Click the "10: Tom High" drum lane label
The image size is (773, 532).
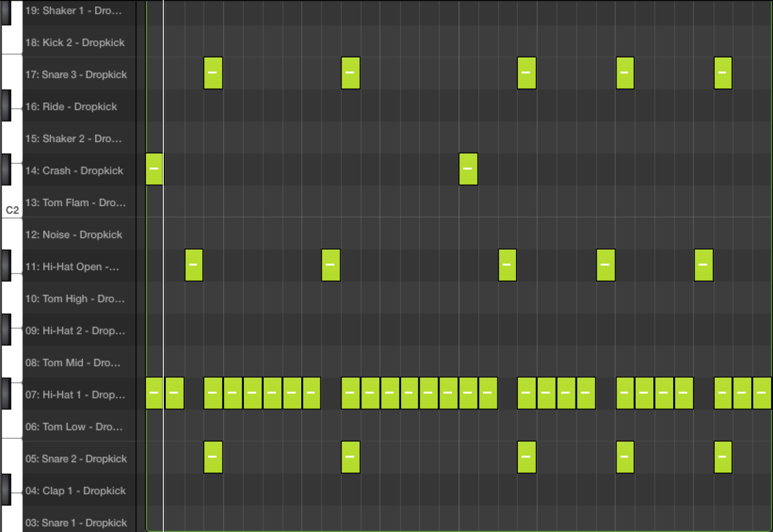pos(75,299)
